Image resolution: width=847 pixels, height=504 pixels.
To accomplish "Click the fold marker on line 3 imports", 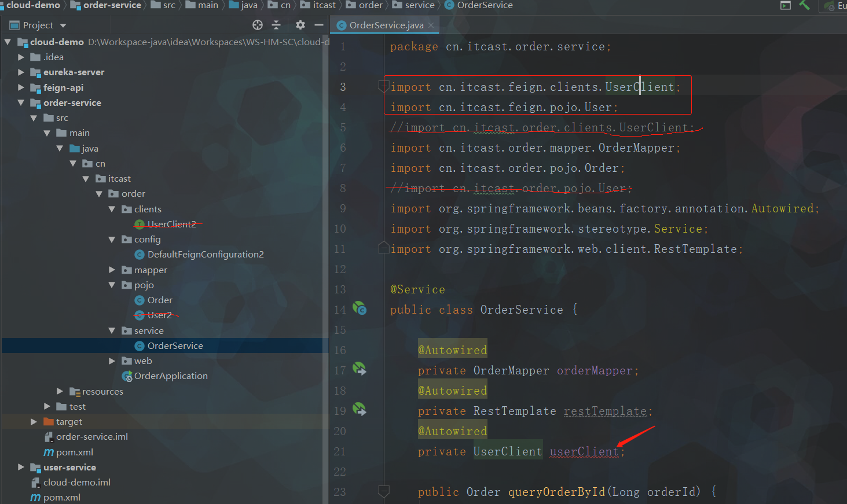I will point(383,87).
